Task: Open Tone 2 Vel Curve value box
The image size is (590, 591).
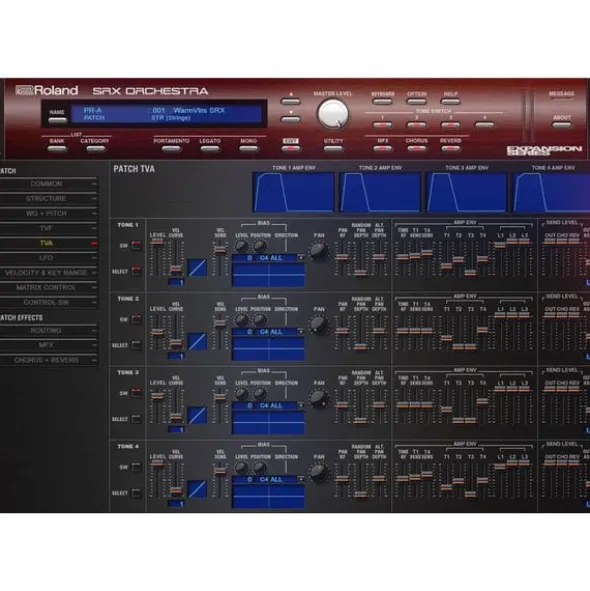Action: click(x=176, y=356)
